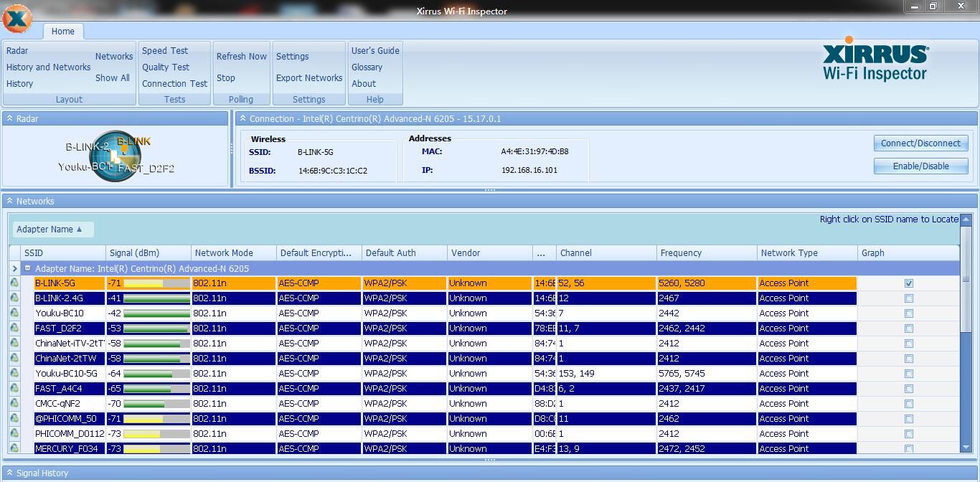The width and height of the screenshot is (980, 482).
Task: Click Refresh Now in Polling
Action: point(242,57)
